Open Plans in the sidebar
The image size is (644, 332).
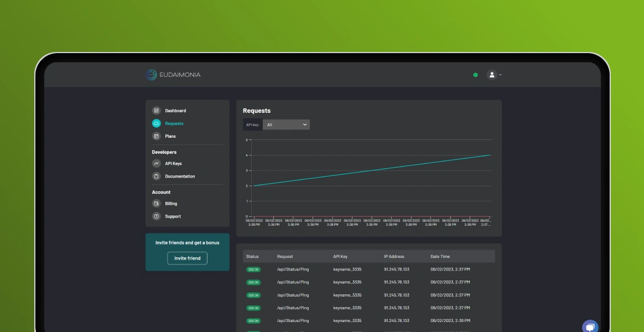pos(170,136)
